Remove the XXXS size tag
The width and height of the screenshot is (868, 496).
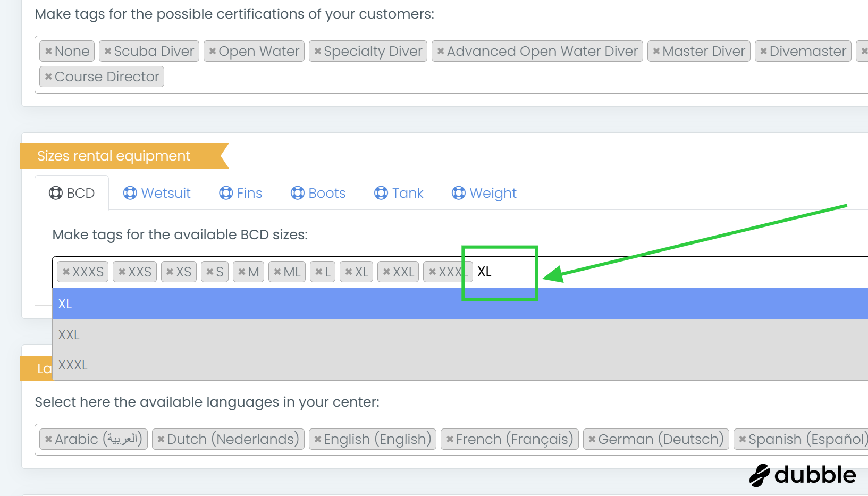tap(66, 272)
